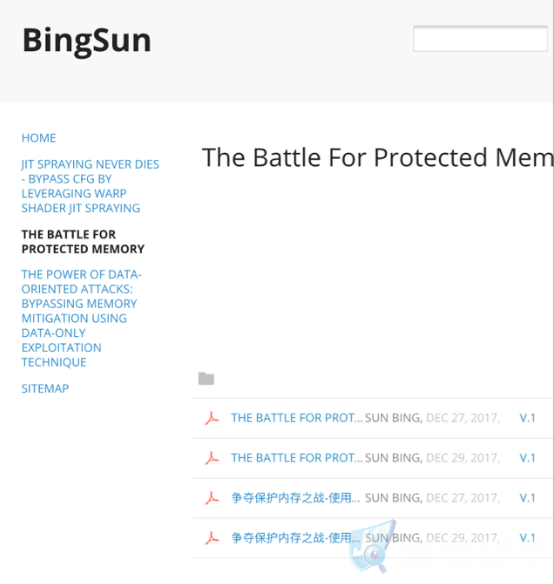Click PDF icon of Dec 29 Chinese file

(x=212, y=538)
